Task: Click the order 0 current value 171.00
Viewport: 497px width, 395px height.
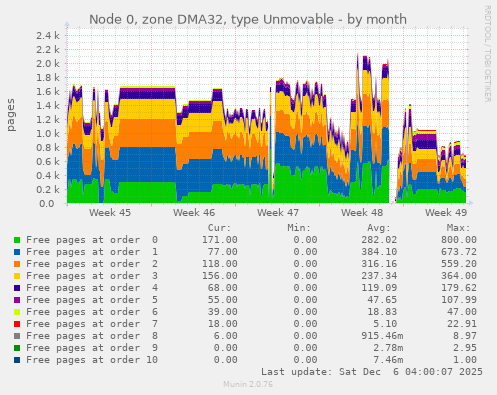Action: [x=220, y=240]
